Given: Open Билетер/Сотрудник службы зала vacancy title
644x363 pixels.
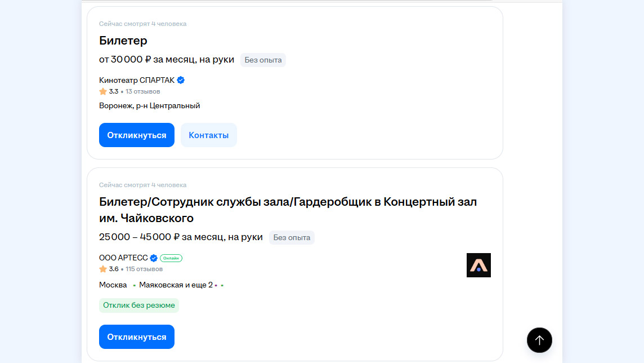Looking at the screenshot, I should tap(288, 210).
